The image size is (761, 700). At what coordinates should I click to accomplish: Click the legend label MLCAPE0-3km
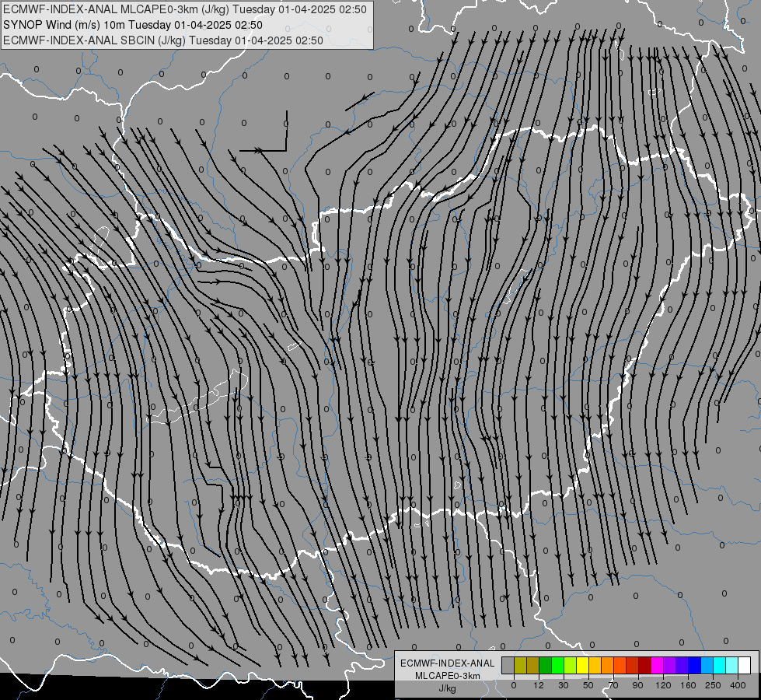click(447, 676)
